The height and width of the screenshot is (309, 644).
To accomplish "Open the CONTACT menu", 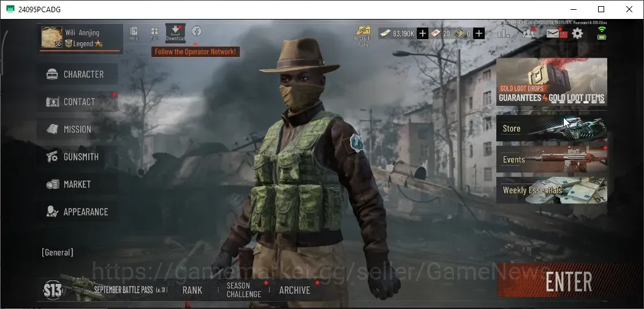I will [x=78, y=102].
